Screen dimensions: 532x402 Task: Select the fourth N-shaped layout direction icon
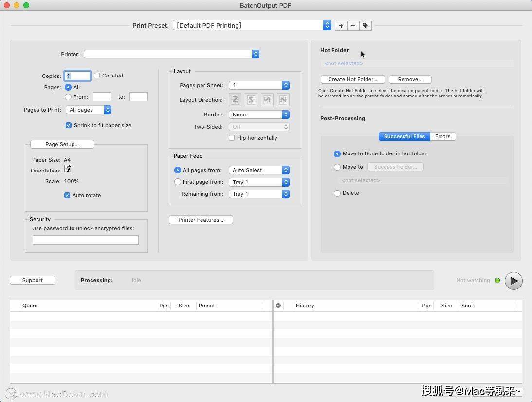283,100
